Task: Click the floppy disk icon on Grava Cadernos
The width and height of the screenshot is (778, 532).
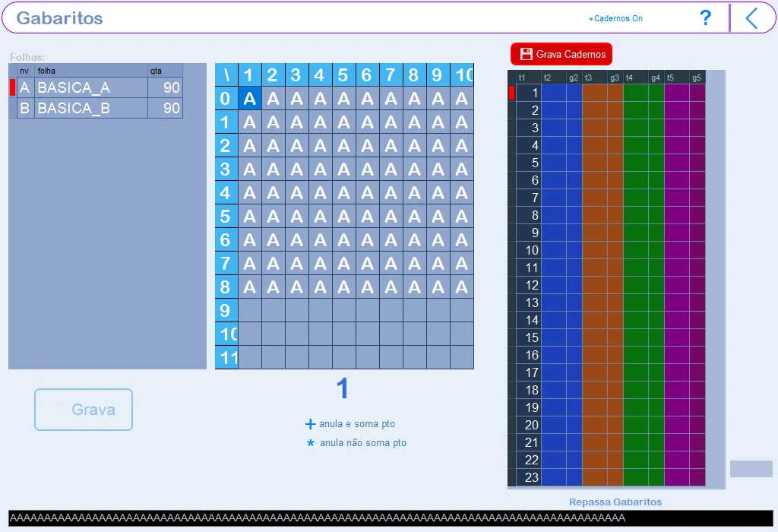Action: 526,54
